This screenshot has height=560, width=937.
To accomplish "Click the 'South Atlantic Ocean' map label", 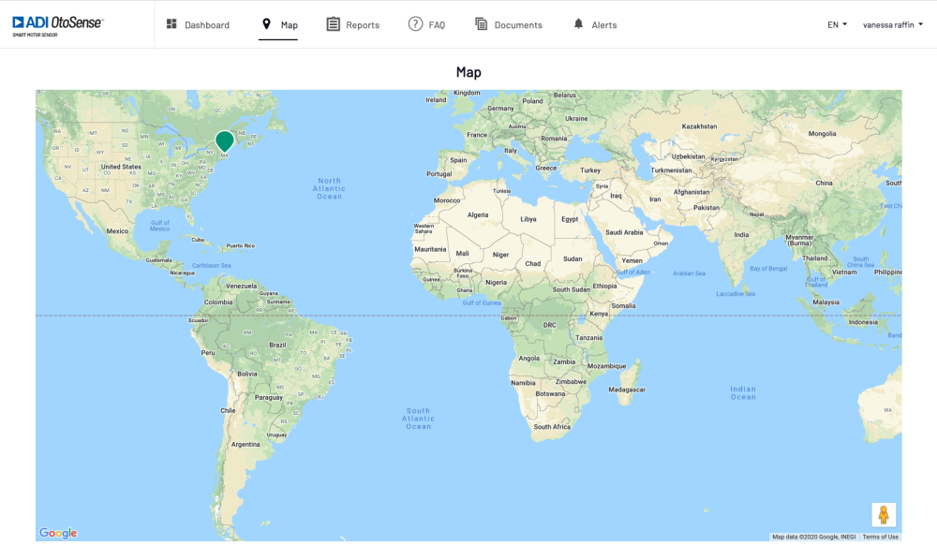I will point(418,419).
